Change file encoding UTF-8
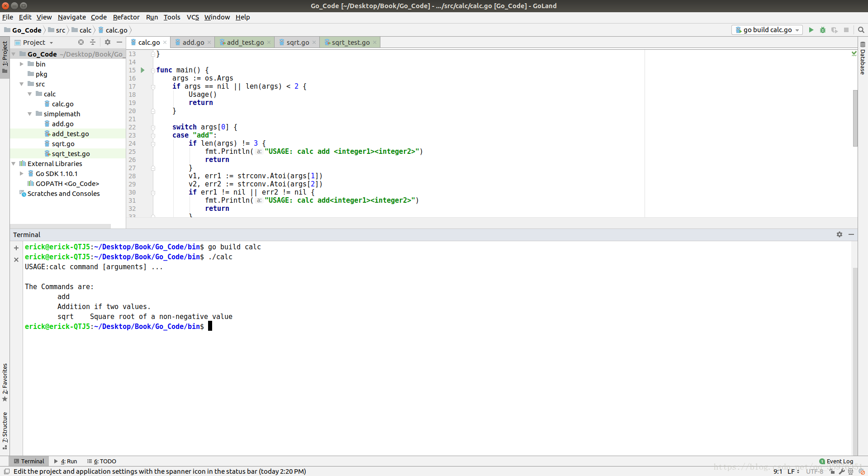Viewport: 868px width, 476px height. [814, 471]
